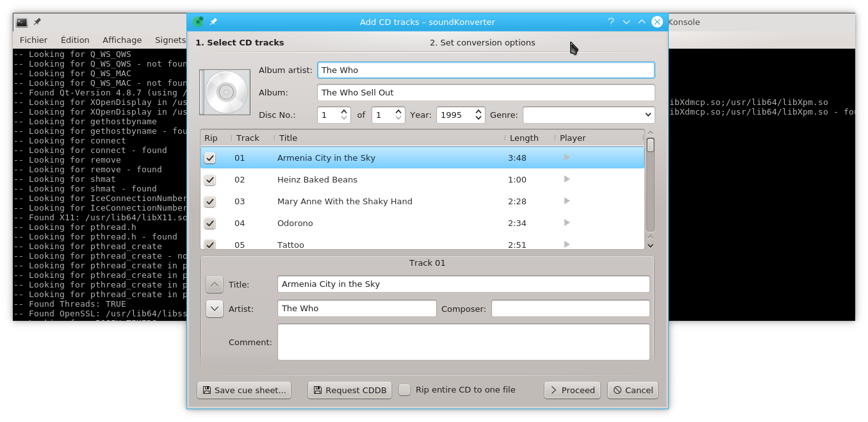Click the Album artist field
This screenshot has height=422, width=868.
coord(486,70)
